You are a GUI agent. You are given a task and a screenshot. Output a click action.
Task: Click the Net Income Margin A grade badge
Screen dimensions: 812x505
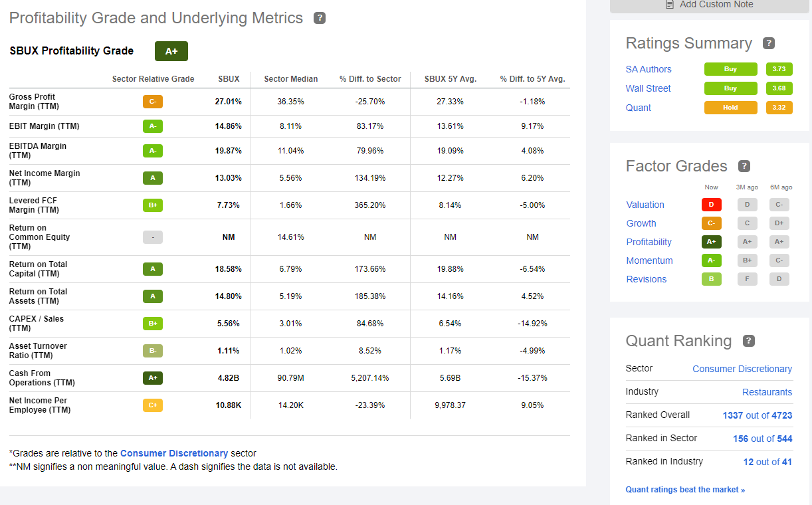coord(153,178)
